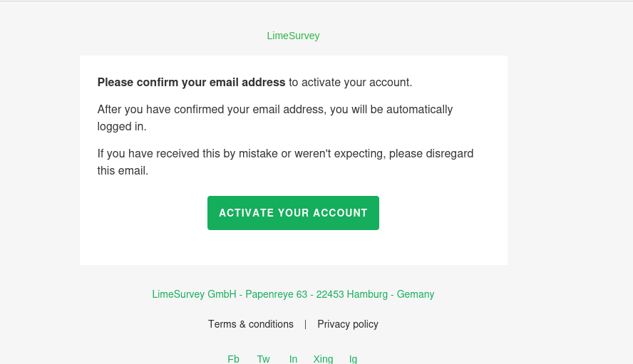
Task: Open the Ig social link
Action: coord(353,359)
